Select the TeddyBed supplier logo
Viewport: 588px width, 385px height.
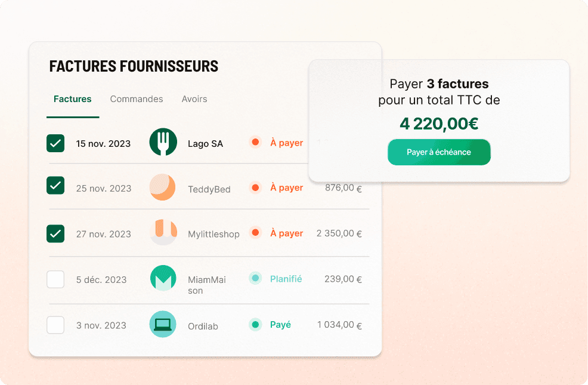162,187
